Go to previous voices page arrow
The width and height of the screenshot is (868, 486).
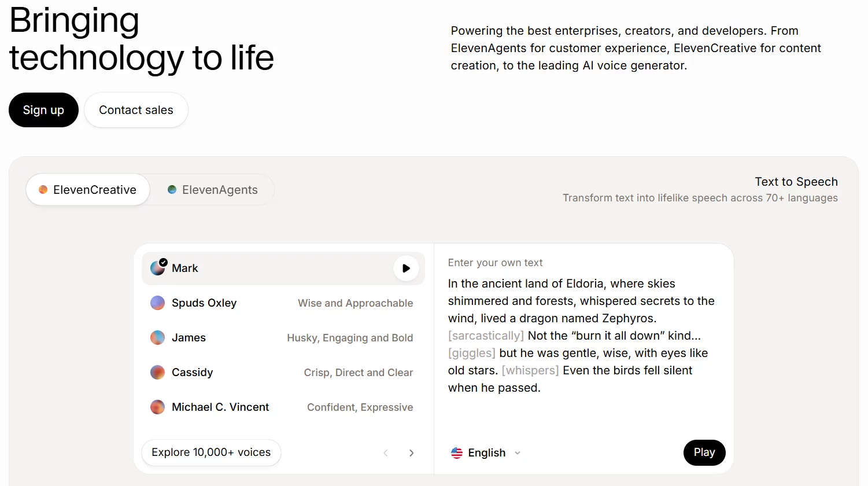pos(386,453)
